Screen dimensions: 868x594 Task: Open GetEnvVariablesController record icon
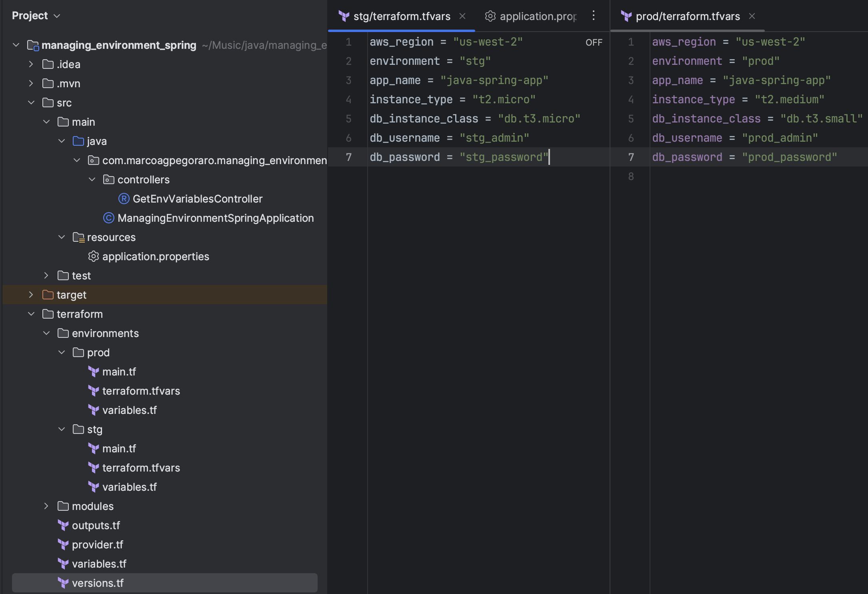(x=124, y=199)
